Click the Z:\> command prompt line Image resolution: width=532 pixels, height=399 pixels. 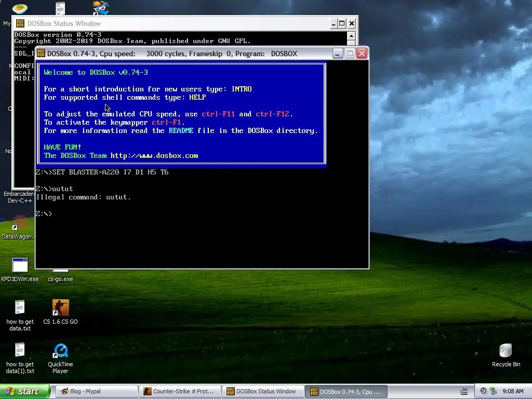click(x=44, y=214)
